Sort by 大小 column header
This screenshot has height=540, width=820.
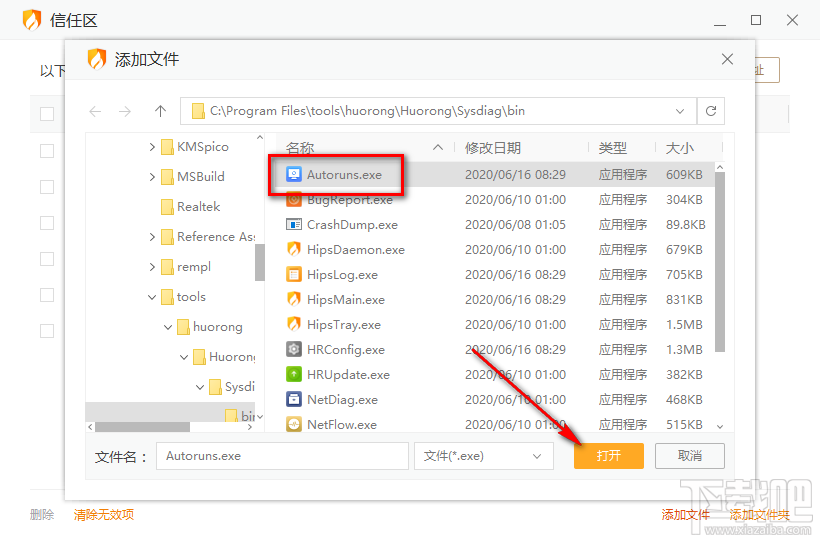coord(679,148)
